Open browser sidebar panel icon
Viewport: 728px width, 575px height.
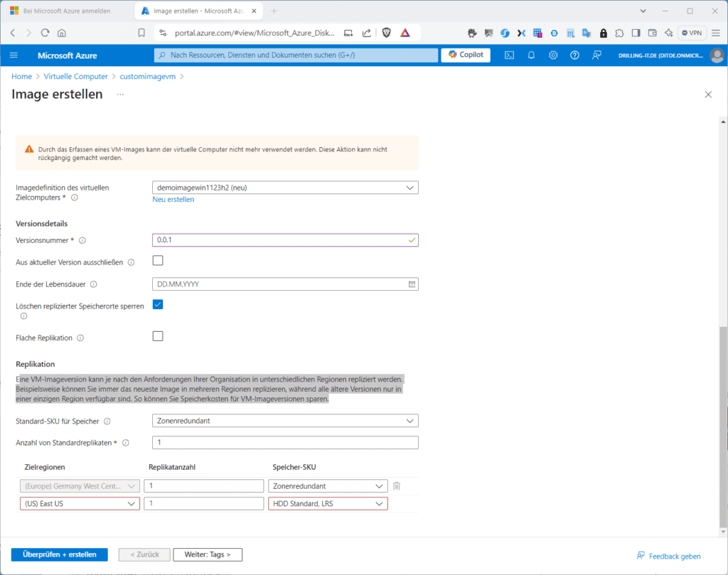(636, 33)
